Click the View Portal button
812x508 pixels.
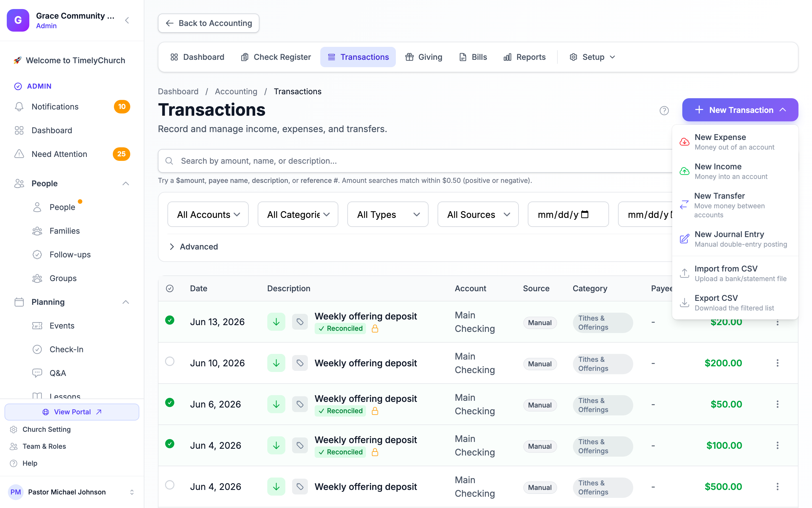(x=72, y=412)
